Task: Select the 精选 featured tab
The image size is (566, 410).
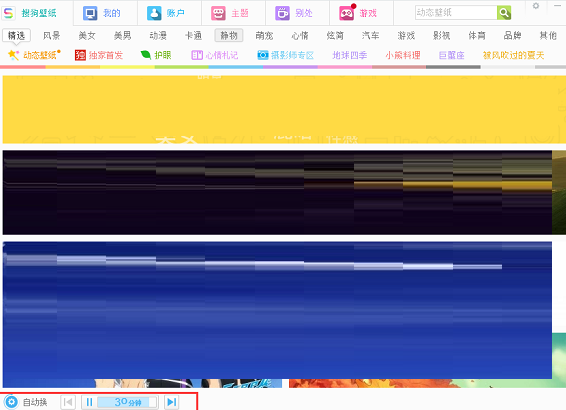Action: [16, 35]
